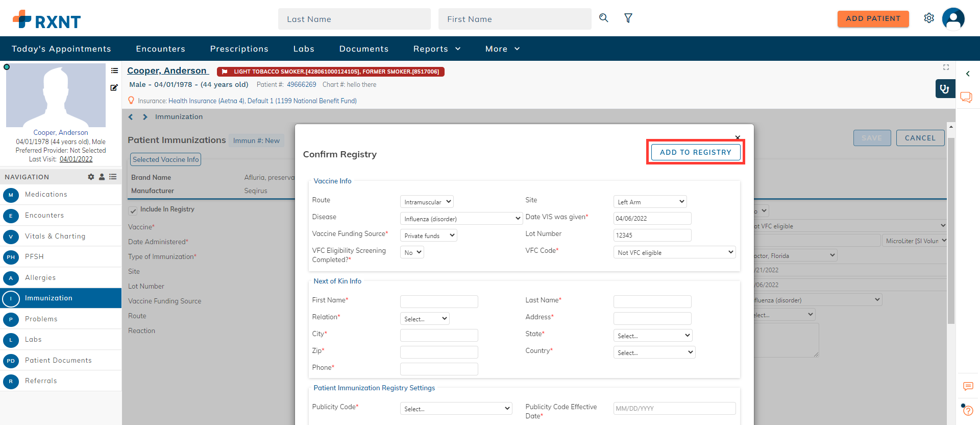Open the help question mark icon
The height and width of the screenshot is (425, 980).
click(967, 410)
